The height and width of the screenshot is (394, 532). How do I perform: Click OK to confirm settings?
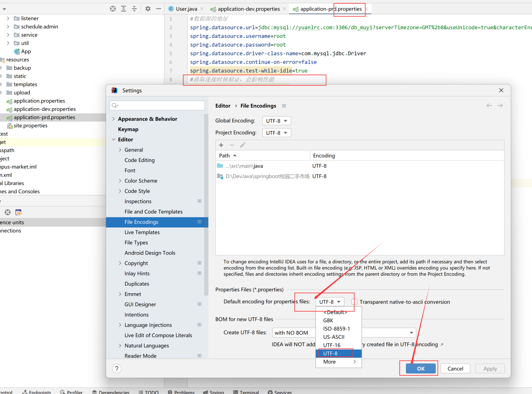(421, 368)
